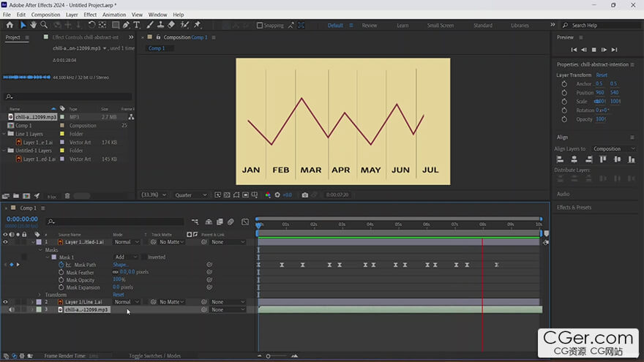The height and width of the screenshot is (362, 644).
Task: Stop the preview playback
Action: pyautogui.click(x=594, y=50)
